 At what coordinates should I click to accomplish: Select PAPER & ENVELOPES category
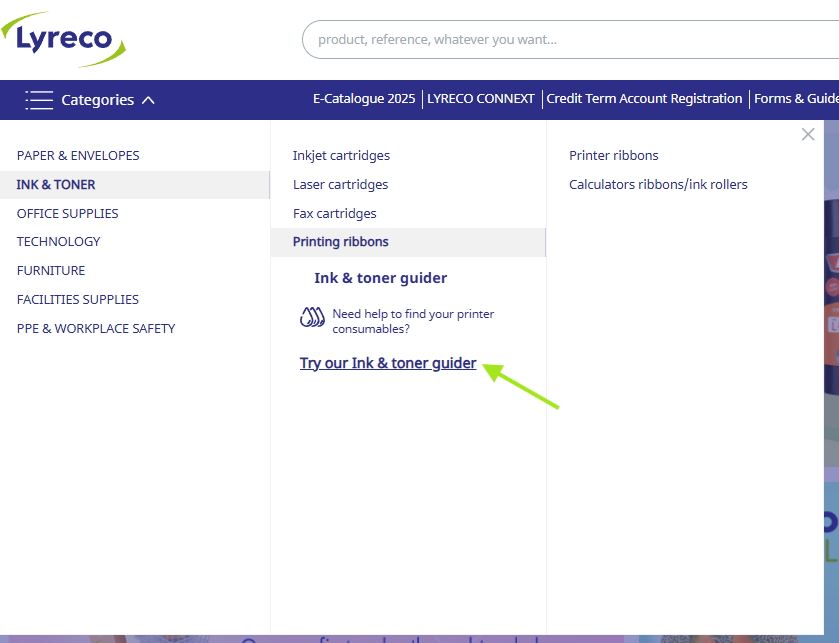pyautogui.click(x=78, y=156)
